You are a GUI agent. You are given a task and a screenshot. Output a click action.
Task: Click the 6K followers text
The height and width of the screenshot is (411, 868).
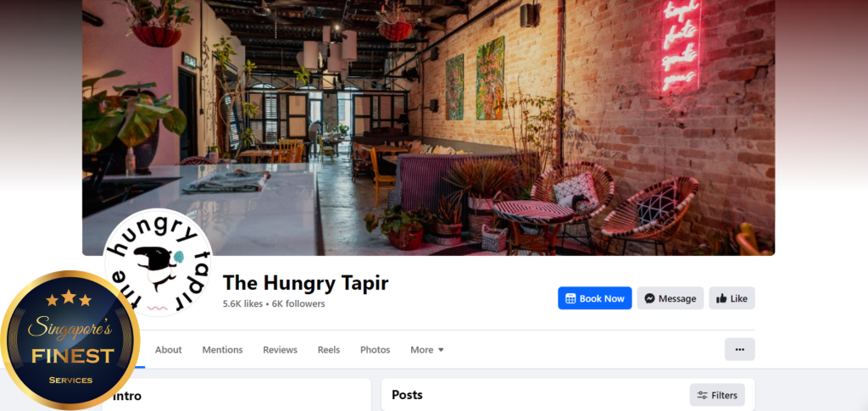[298, 303]
